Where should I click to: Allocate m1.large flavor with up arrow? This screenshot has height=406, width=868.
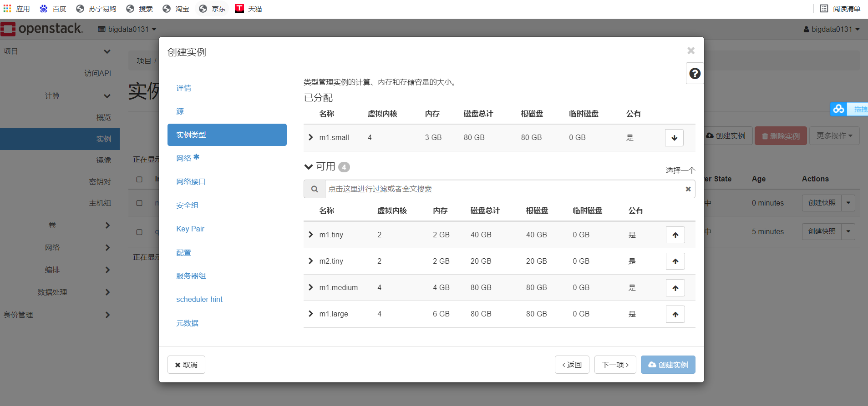point(675,314)
